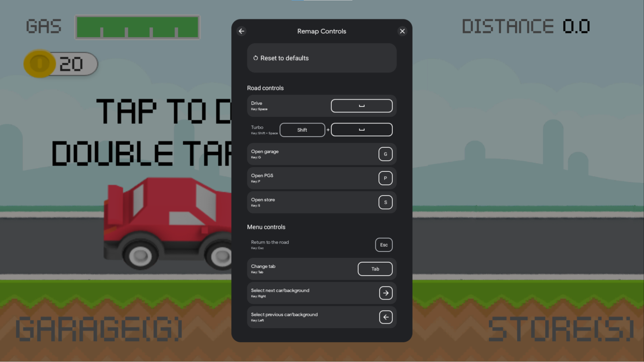
Task: Select the Menu controls section header
Action: 266,227
